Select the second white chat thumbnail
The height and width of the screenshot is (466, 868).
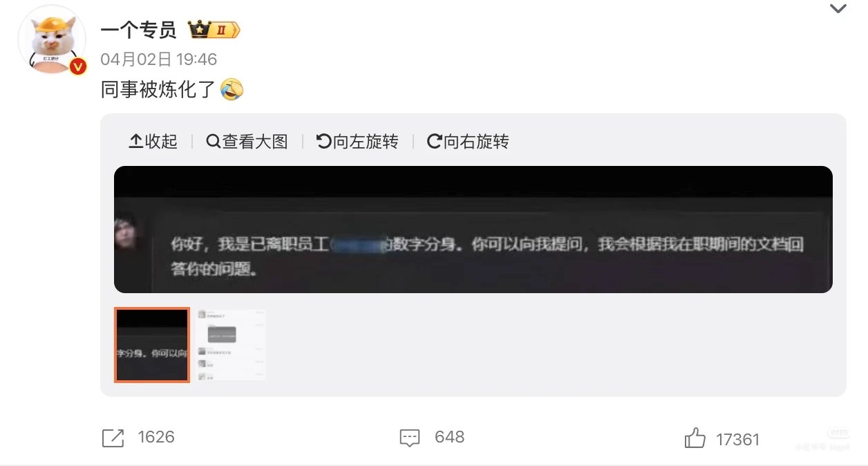230,345
